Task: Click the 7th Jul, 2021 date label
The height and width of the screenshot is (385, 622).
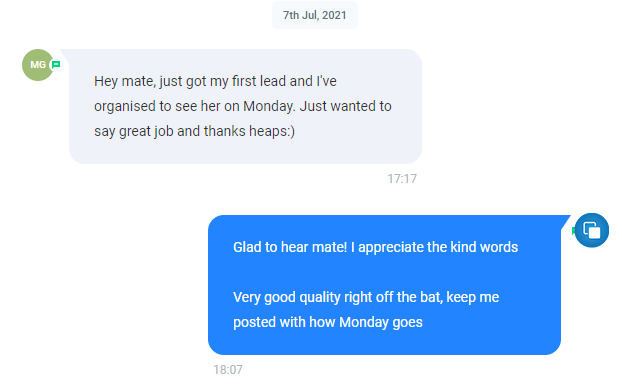Action: pos(315,15)
